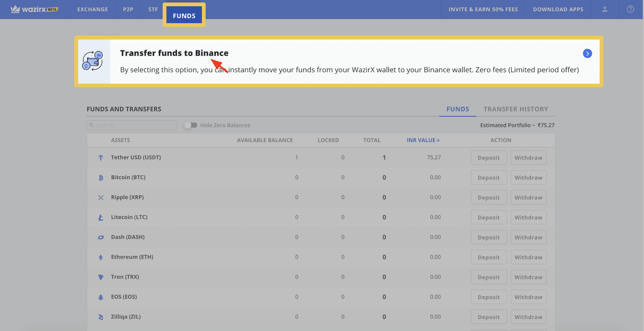Withdraw Tron (TRX)

pos(529,277)
